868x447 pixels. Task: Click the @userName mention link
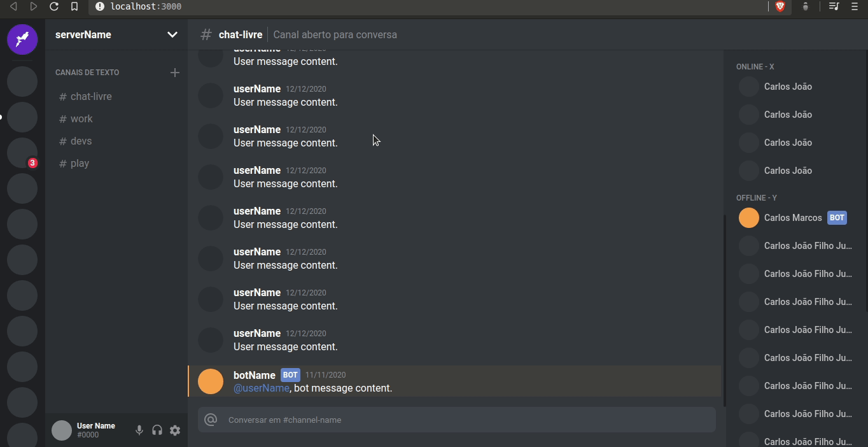(x=261, y=388)
